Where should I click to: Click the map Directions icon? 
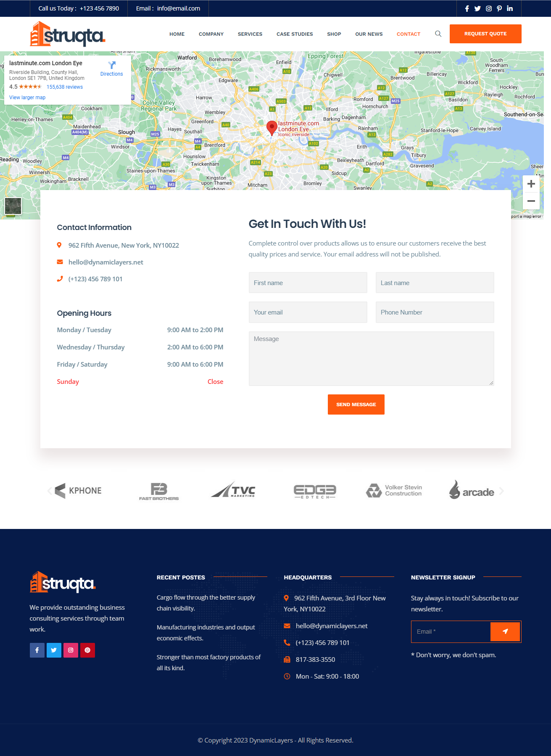tap(112, 66)
